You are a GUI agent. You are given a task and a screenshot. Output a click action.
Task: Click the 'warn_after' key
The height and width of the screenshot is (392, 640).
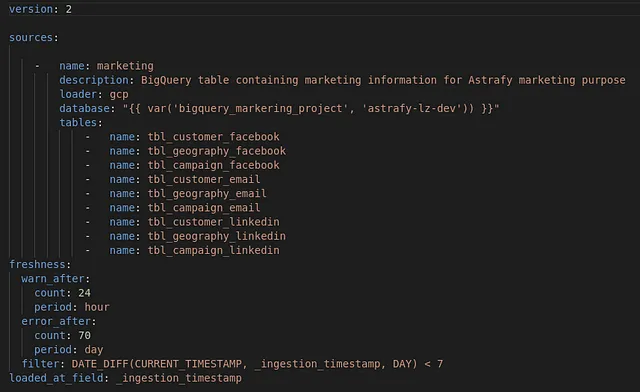53,279
